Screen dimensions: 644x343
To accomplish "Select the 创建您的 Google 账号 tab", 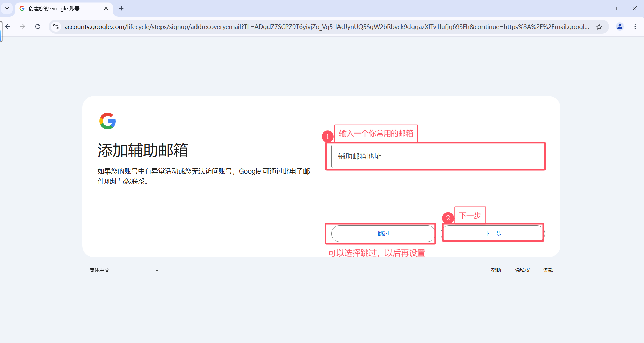I will [64, 8].
